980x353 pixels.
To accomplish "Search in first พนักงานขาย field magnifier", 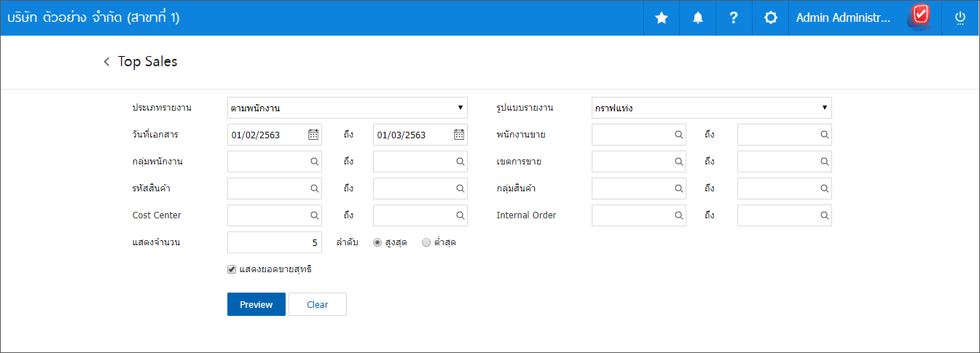I will pos(678,135).
